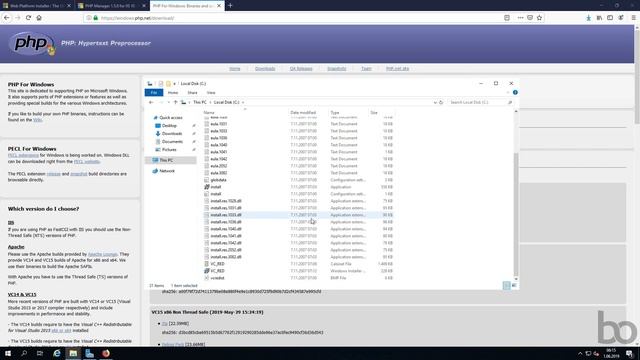Open the Home link in PHP navigation
The height and width of the screenshot is (360, 640).
pos(235,69)
